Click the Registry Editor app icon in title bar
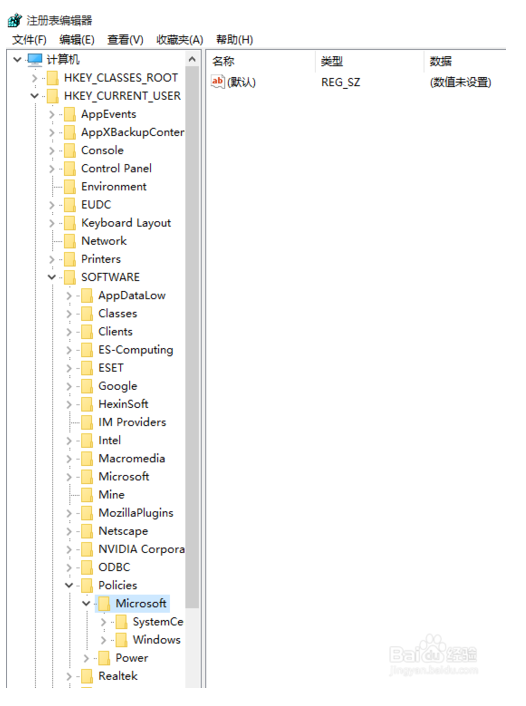 [14, 20]
